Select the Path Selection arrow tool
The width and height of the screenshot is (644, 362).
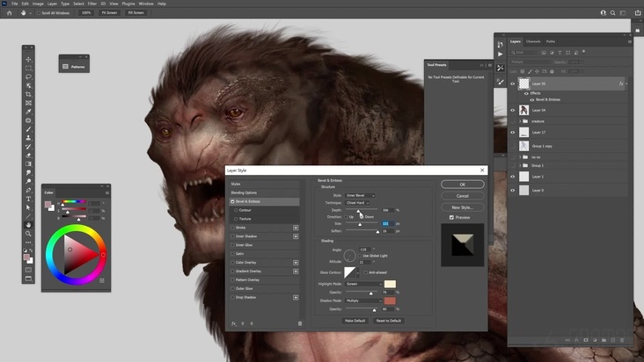28,207
